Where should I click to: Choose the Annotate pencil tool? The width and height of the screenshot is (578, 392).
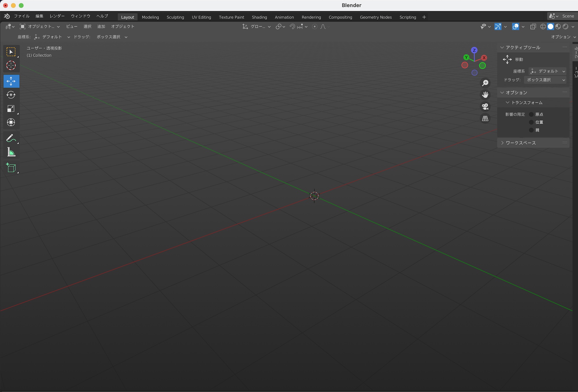click(x=11, y=138)
